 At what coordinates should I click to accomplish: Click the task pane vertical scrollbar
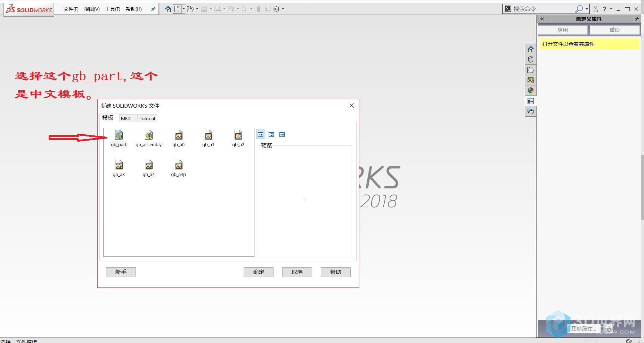642,187
